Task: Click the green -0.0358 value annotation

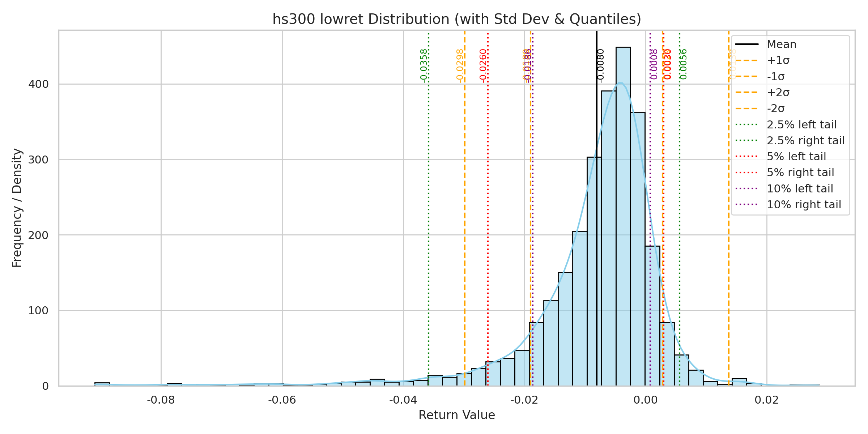Action: point(424,66)
